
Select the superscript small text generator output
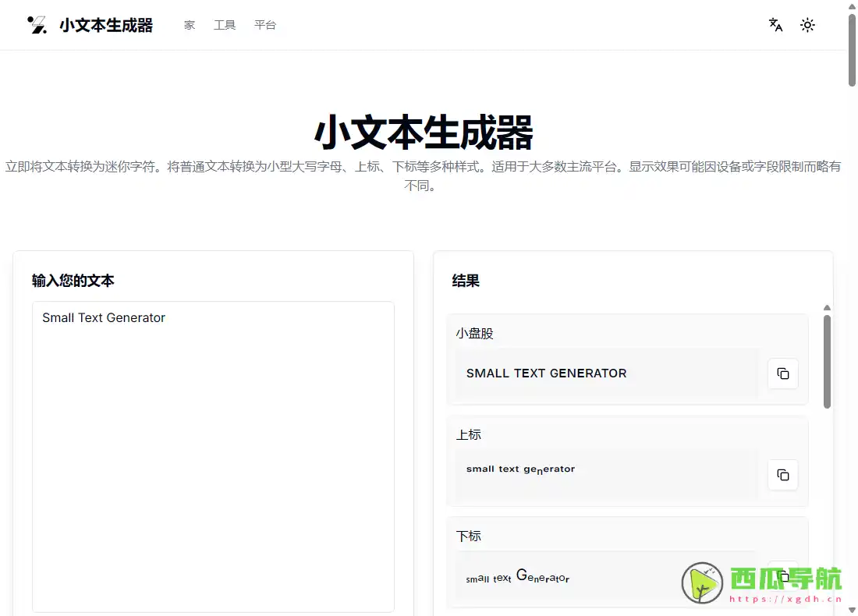pyautogui.click(x=520, y=469)
